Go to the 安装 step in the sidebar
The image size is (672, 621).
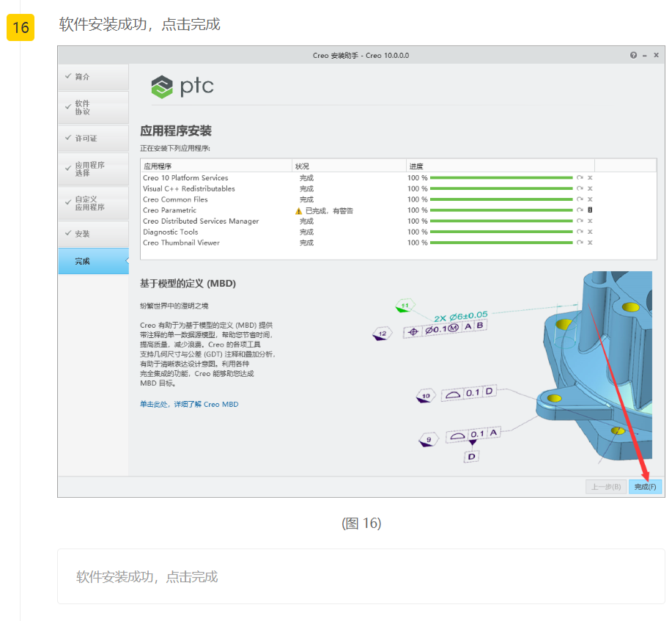(93, 234)
